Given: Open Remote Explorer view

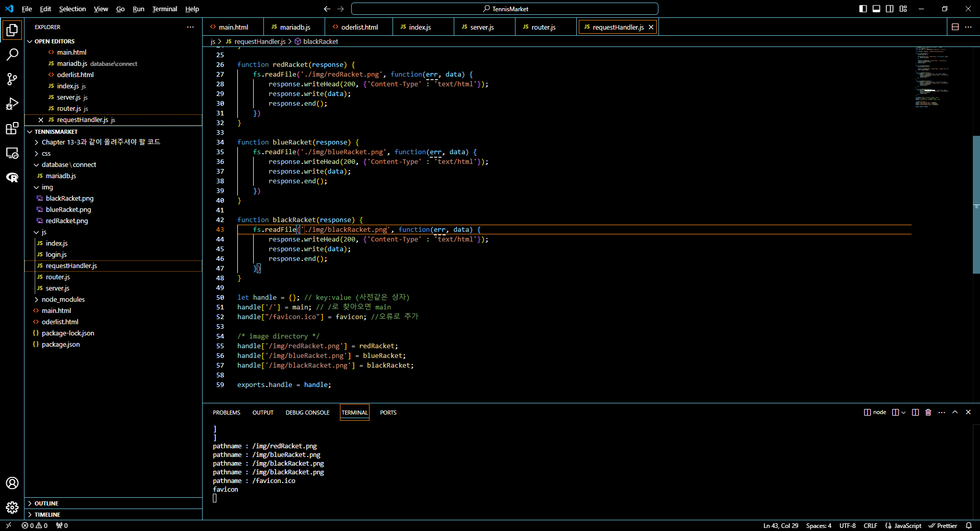Looking at the screenshot, I should 12,153.
